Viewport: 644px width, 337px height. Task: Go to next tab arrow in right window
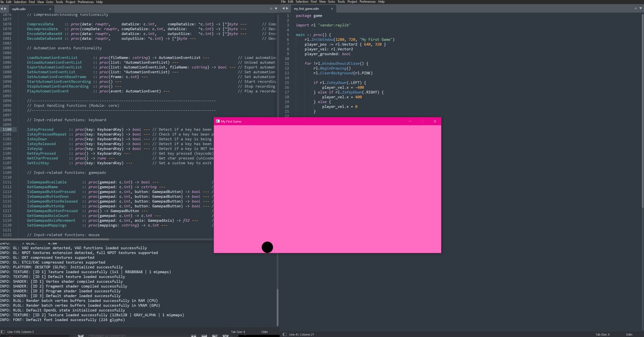click(287, 9)
